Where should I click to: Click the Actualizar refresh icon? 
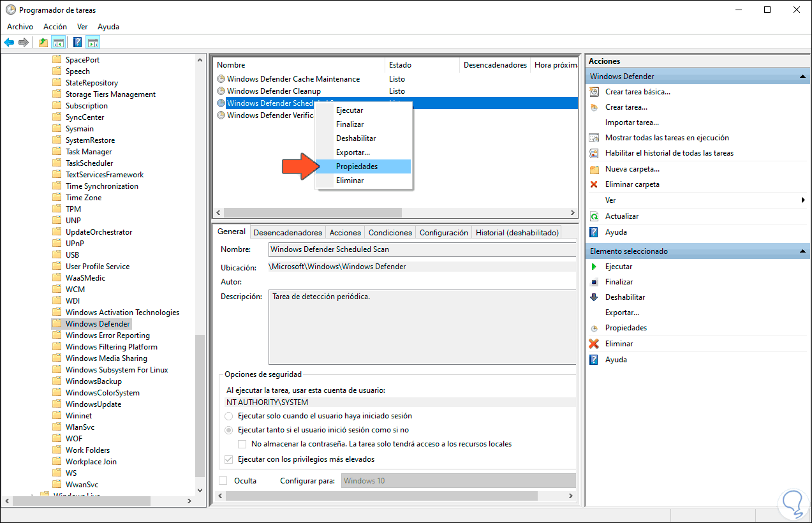(x=593, y=216)
